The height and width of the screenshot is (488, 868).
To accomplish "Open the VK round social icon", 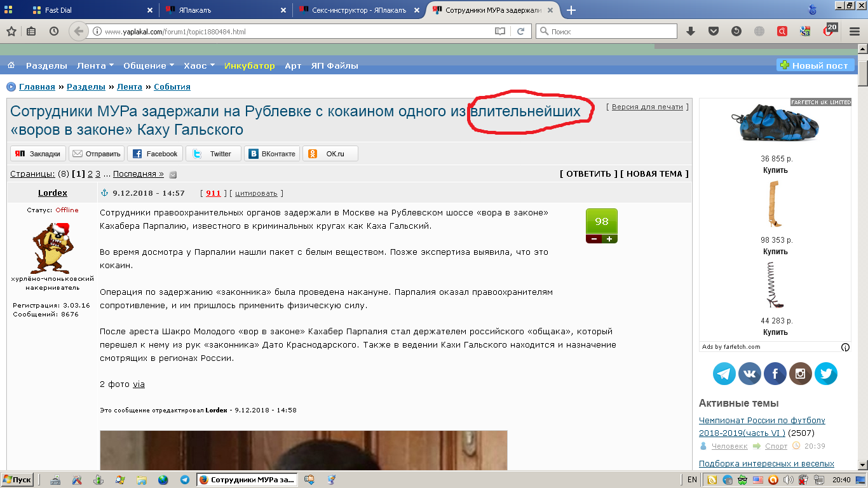I will pos(749,374).
